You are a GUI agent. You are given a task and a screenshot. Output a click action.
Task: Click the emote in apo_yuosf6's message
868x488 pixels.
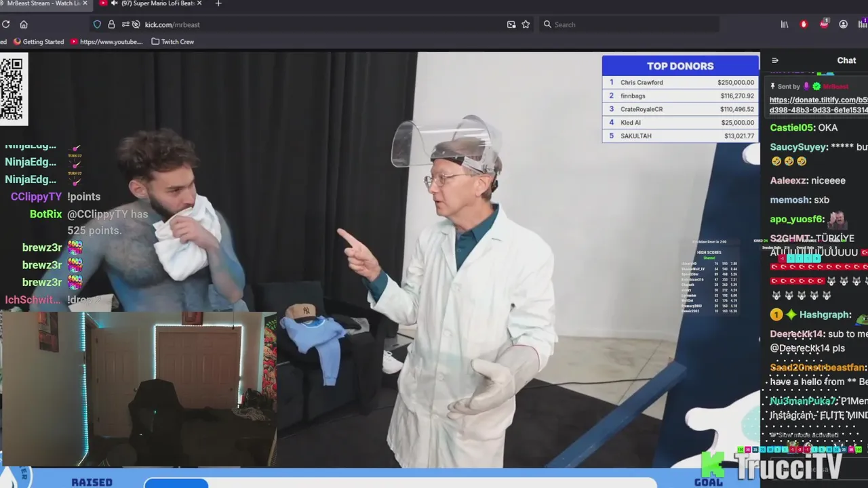click(x=837, y=220)
